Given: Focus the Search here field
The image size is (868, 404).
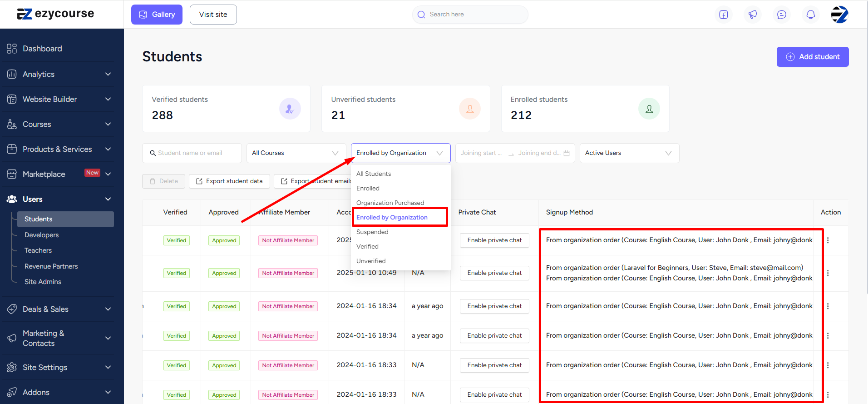Looking at the screenshot, I should (x=470, y=15).
